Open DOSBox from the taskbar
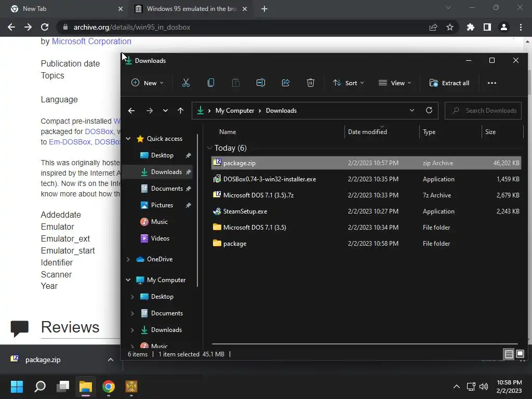The width and height of the screenshot is (532, 399). coord(131,387)
